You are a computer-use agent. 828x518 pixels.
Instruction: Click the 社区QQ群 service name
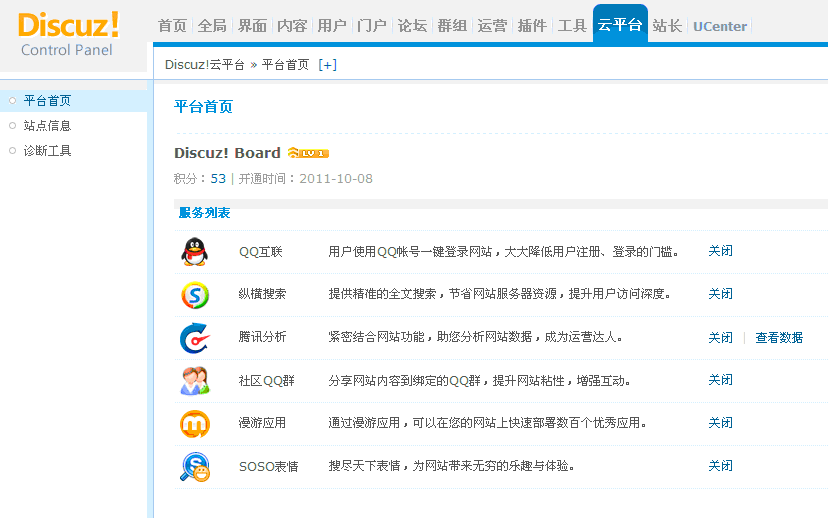[x=266, y=381]
